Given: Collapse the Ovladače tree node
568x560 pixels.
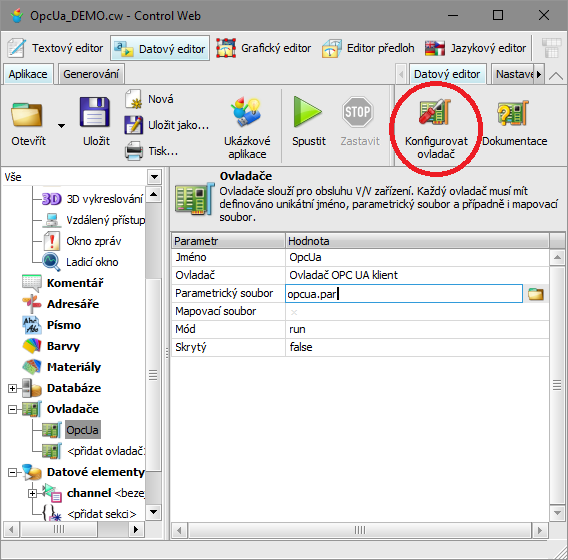Looking at the screenshot, I should pos(12,409).
